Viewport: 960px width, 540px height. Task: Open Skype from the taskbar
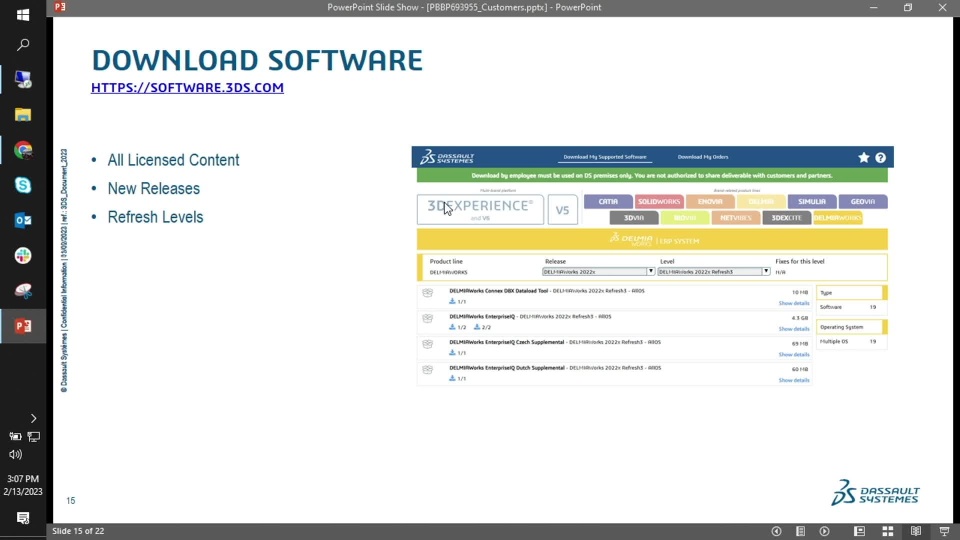pyautogui.click(x=23, y=185)
